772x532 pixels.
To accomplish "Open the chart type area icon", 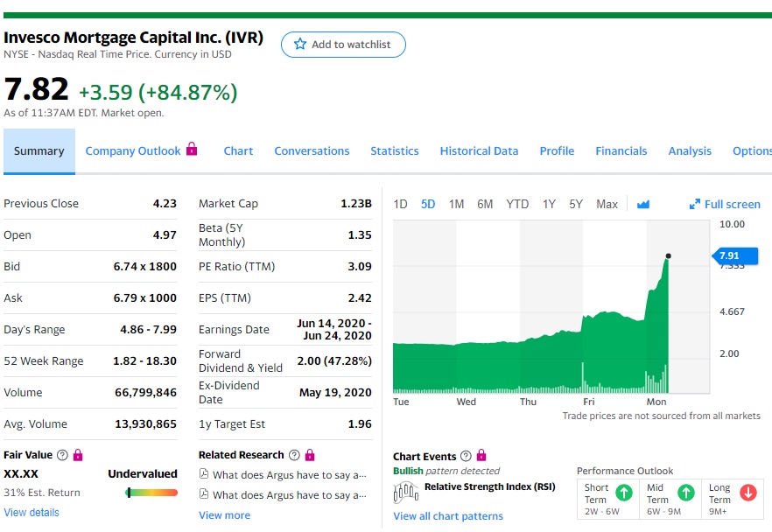I will [643, 204].
